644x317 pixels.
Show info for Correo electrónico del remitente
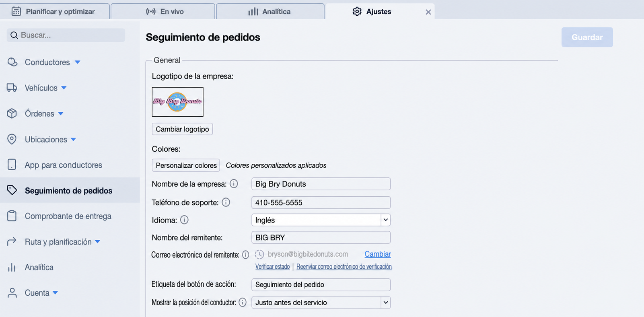point(245,255)
